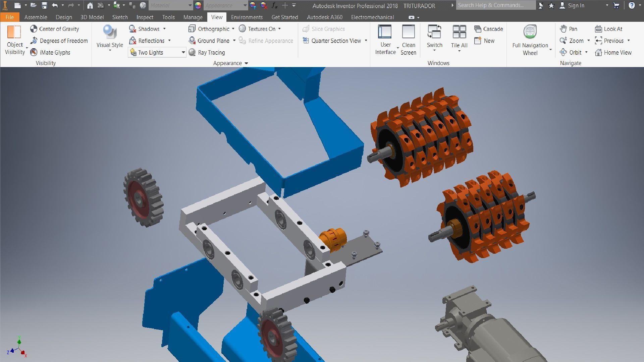Open the User Interface options
This screenshot has height=362, width=644.
385,40
